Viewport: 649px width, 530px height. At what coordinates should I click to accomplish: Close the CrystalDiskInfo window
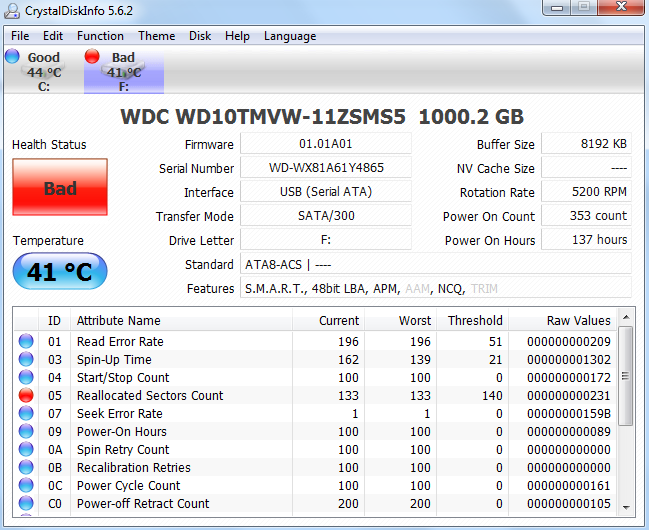click(621, 7)
